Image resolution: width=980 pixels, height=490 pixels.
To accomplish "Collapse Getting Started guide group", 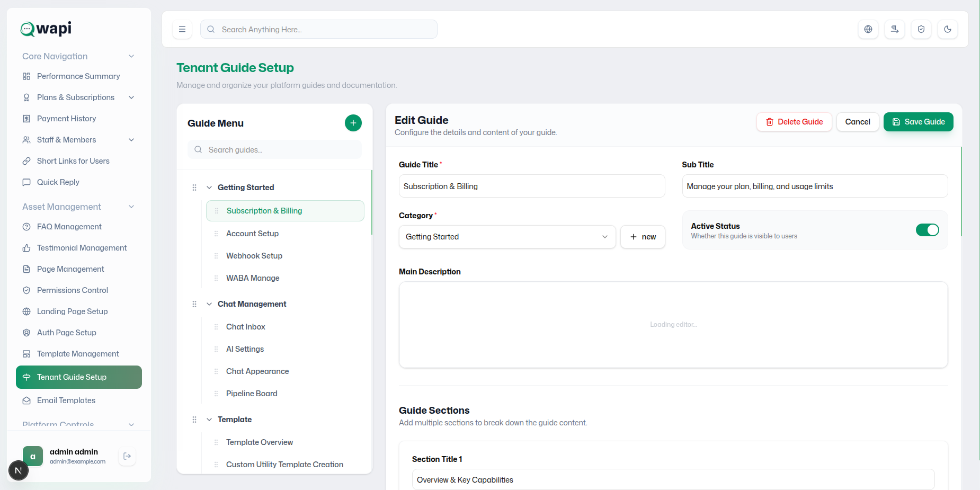I will (x=209, y=188).
